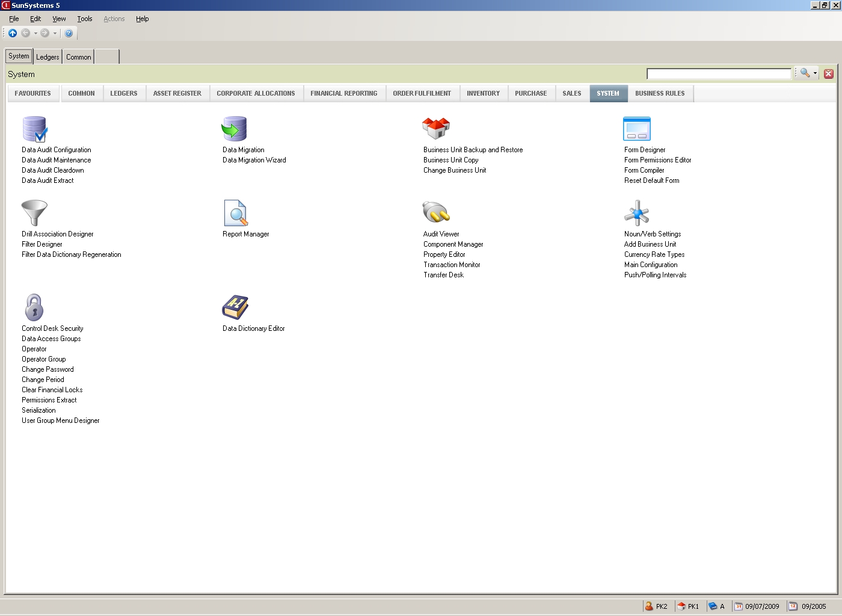842x616 pixels.
Task: Open Transaction Monitor
Action: coord(452,265)
